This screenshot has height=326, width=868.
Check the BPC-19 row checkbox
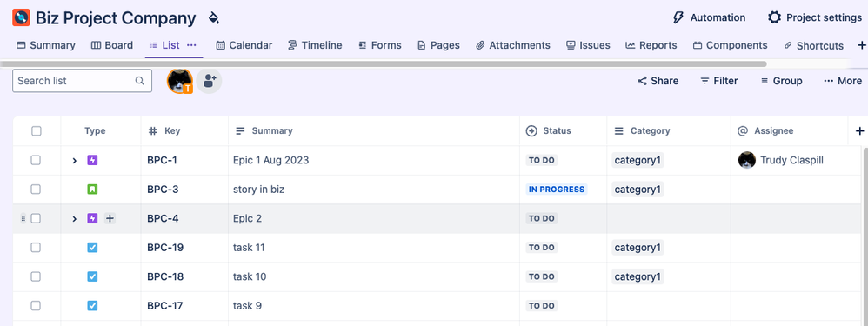tap(36, 248)
